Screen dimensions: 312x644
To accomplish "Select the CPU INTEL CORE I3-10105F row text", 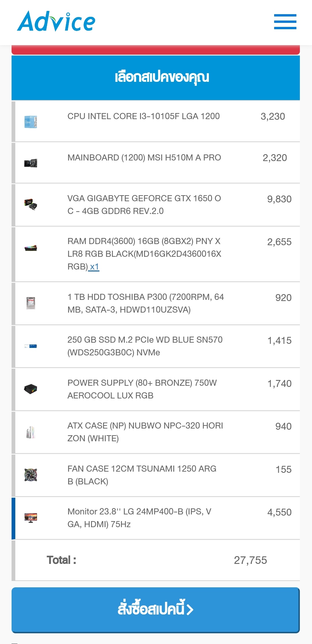I will click(143, 116).
